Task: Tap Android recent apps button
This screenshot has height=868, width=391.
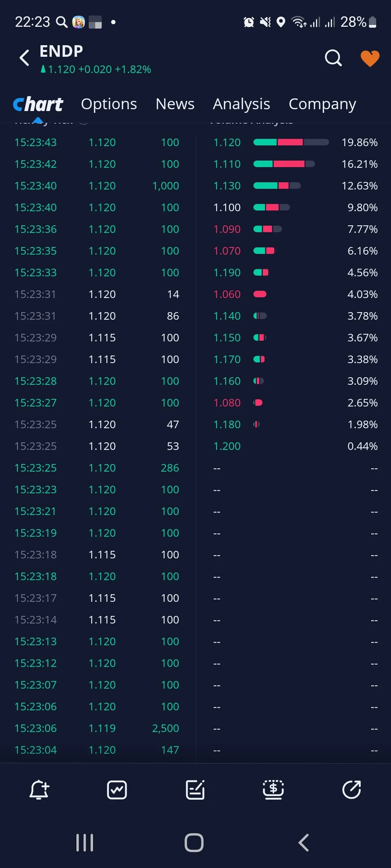Action: 85,843
